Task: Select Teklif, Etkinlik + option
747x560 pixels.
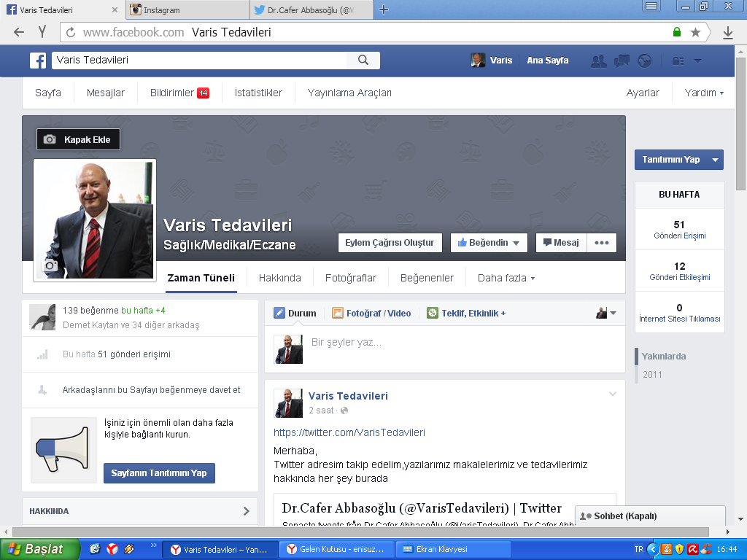Action: click(466, 313)
